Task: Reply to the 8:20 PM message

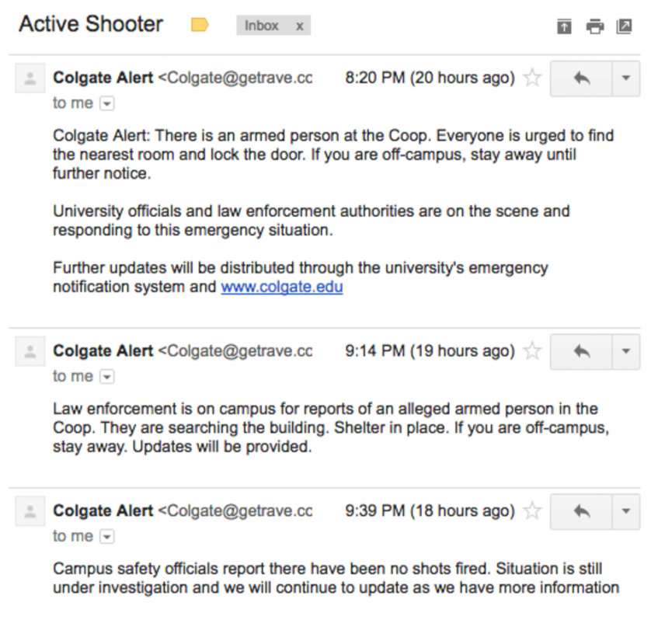Action: pos(582,78)
